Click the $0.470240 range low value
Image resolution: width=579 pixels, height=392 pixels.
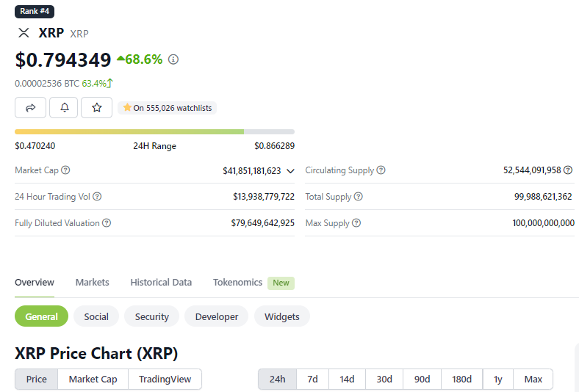coord(35,146)
